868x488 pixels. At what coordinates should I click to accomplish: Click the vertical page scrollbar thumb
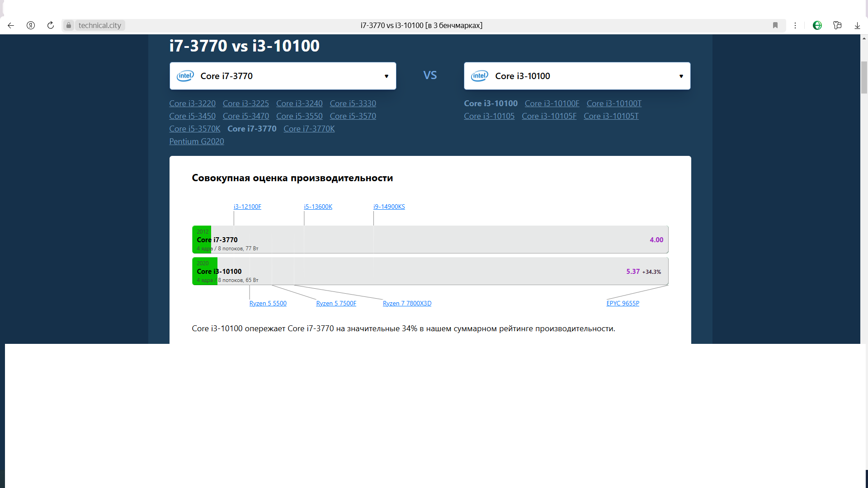click(x=864, y=78)
